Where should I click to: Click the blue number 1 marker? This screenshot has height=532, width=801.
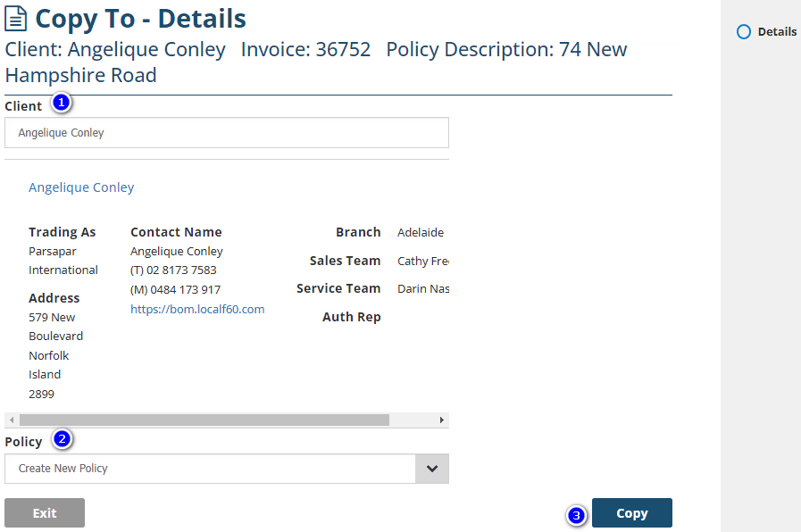pos(61,103)
